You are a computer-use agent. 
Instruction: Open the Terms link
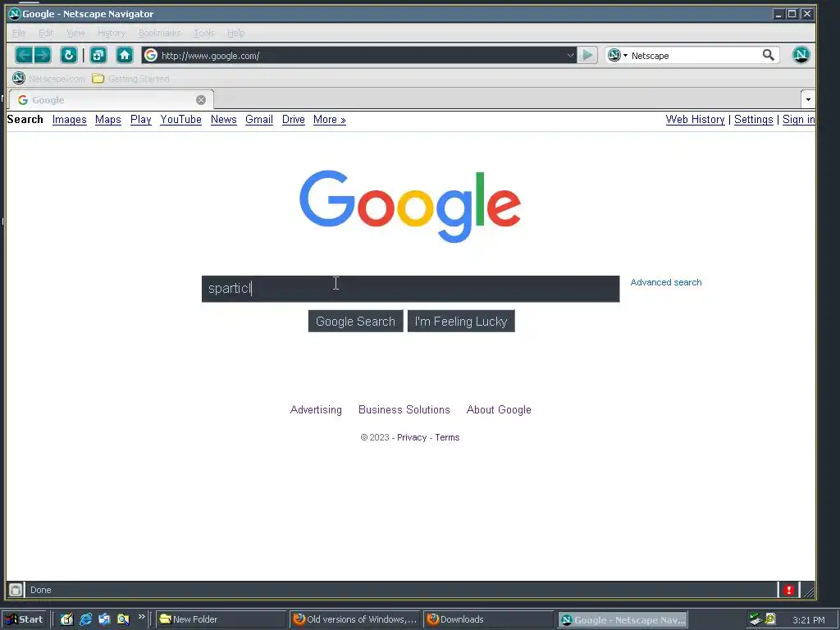(447, 437)
